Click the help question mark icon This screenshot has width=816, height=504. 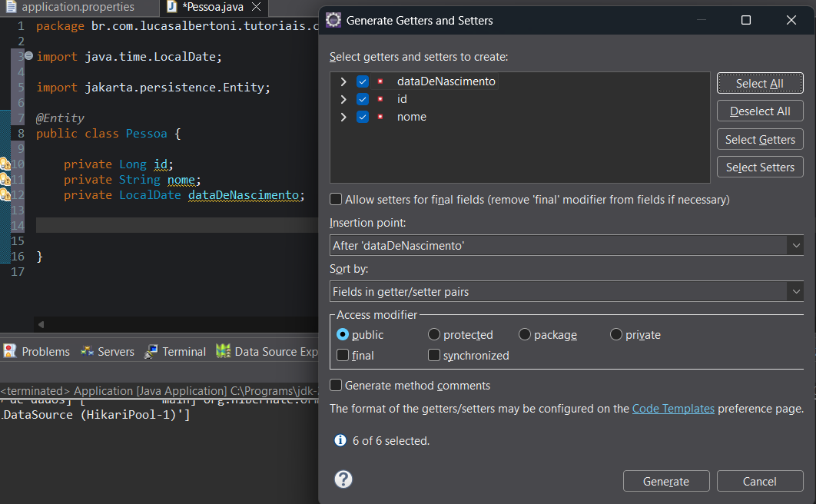click(x=343, y=479)
